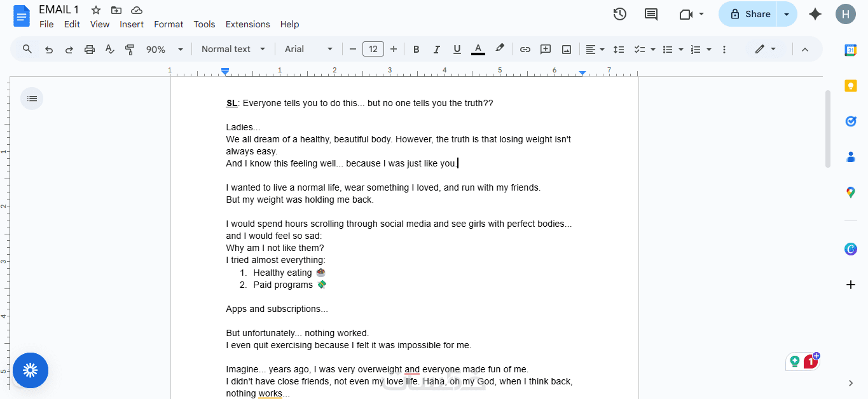The height and width of the screenshot is (399, 868).
Task: Open the numbered list menu arrow
Action: (x=709, y=49)
